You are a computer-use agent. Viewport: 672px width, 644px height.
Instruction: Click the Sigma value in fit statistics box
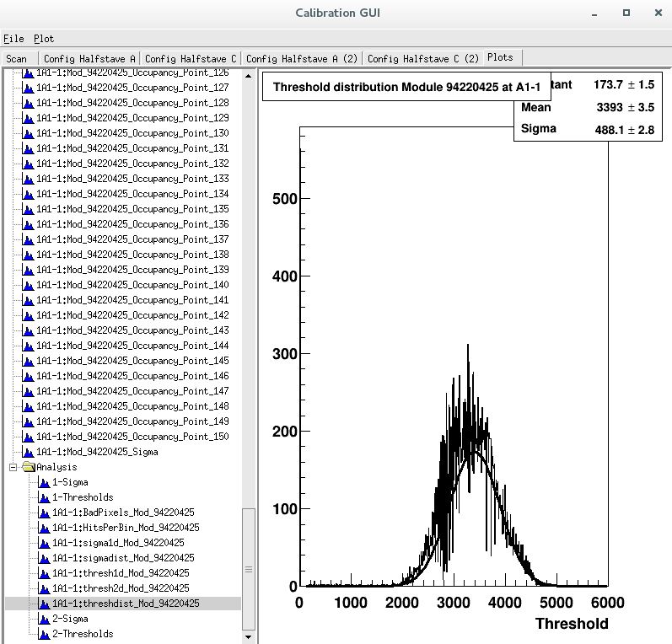pos(625,130)
